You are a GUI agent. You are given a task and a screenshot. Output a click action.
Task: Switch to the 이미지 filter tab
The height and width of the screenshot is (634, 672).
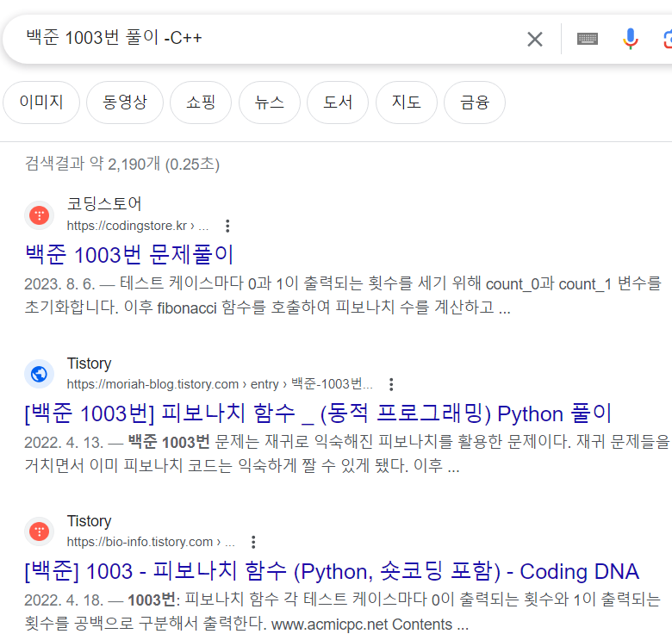pos(41,103)
